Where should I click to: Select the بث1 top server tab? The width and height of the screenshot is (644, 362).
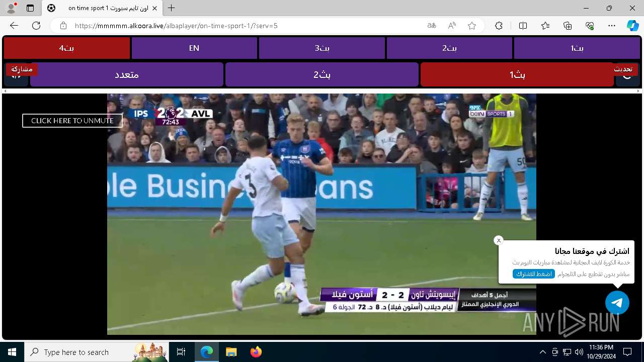coord(577,48)
